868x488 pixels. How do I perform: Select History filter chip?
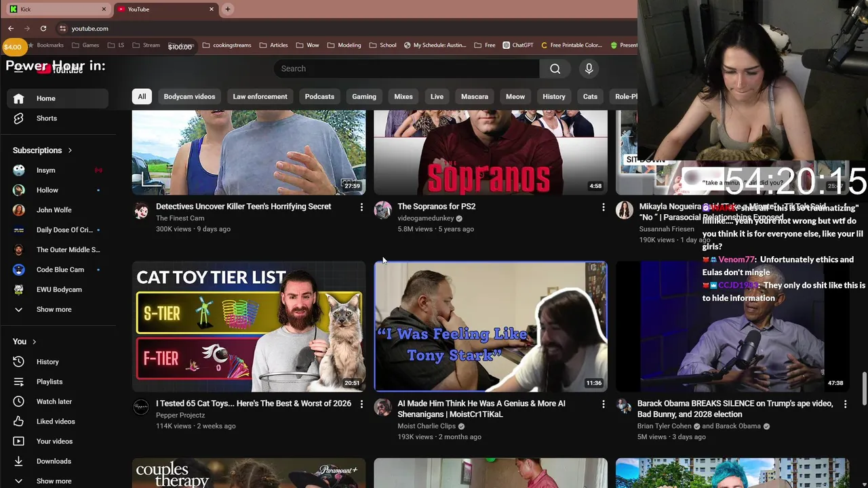[x=554, y=96]
